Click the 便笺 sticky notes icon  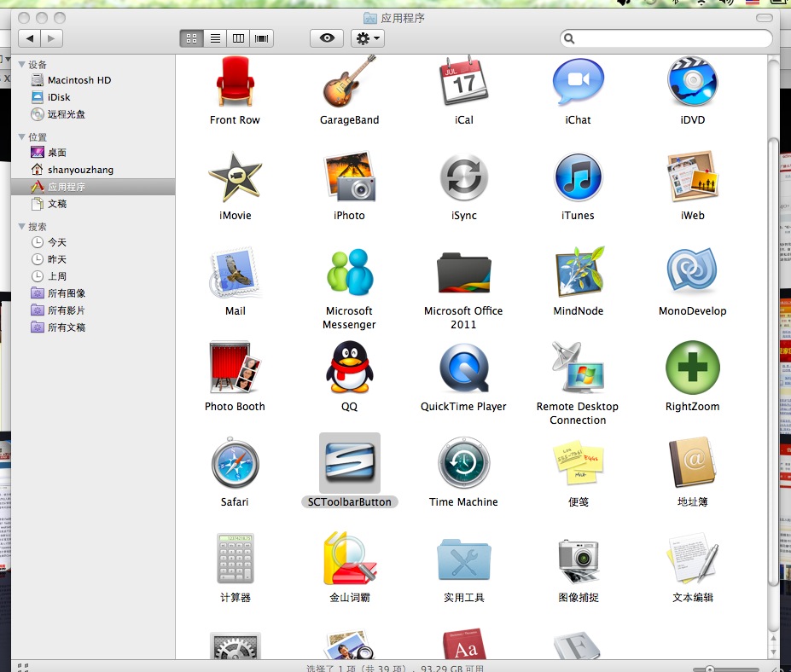579,464
